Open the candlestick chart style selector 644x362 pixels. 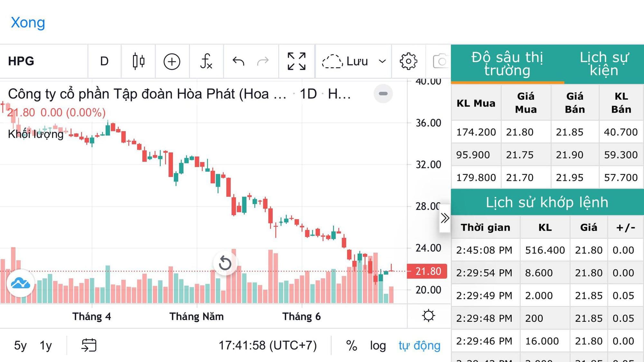(x=138, y=61)
